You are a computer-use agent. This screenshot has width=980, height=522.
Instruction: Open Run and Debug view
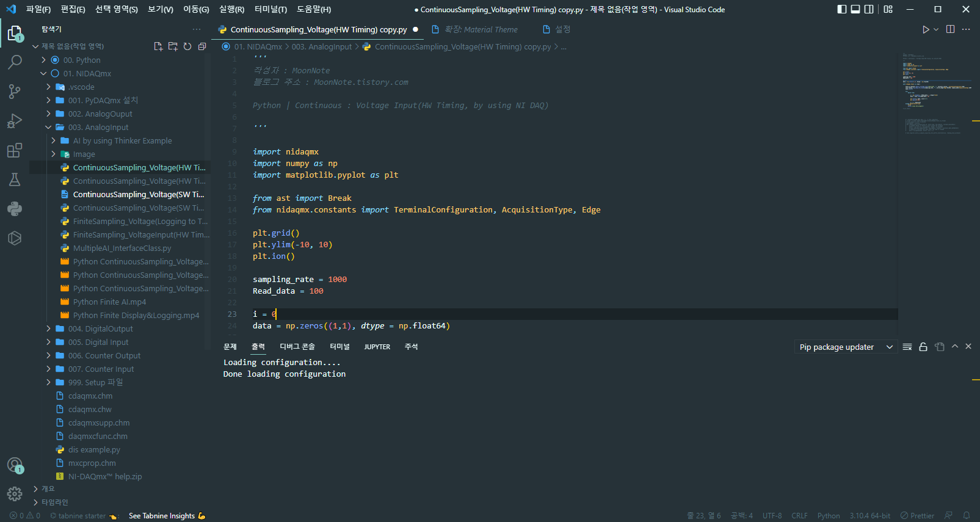coord(15,121)
